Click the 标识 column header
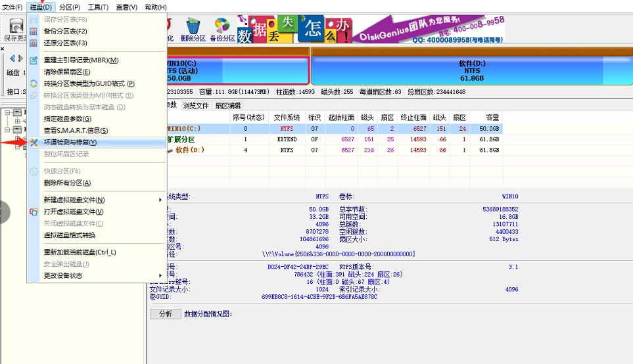This screenshot has width=633, height=364. [x=315, y=118]
